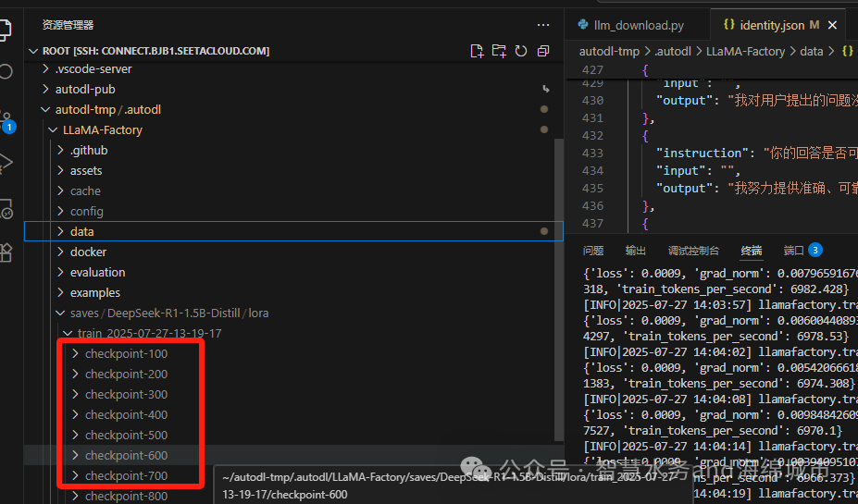Click .autodl in the breadcrumb path
The height and width of the screenshot is (504, 858).
point(673,52)
